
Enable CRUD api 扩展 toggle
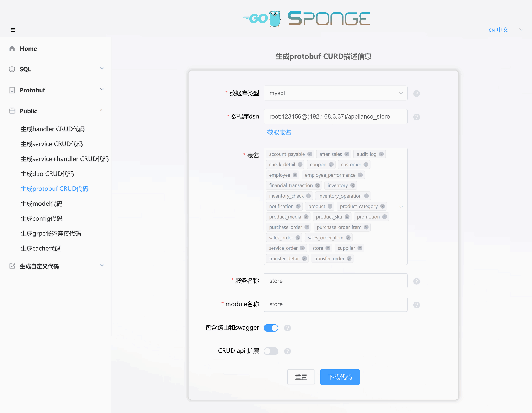[x=272, y=351]
